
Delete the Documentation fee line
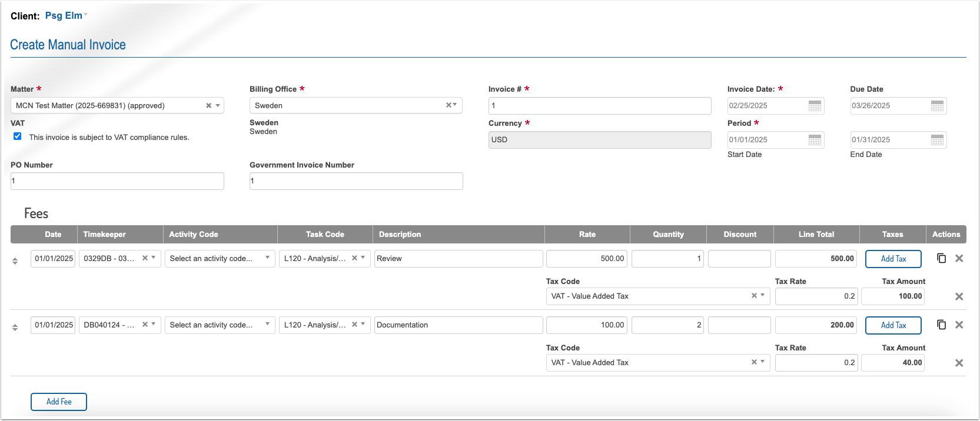pos(959,325)
